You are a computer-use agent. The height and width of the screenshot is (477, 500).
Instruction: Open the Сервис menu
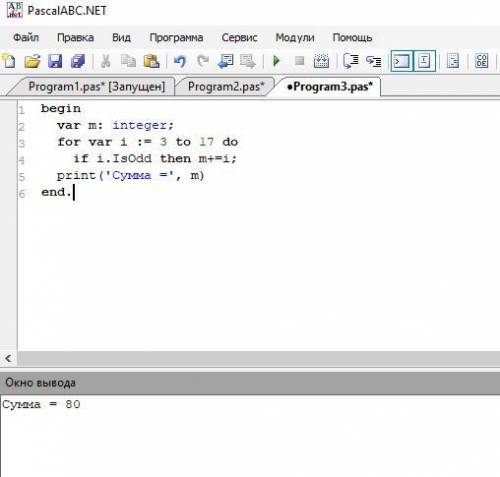coord(239,37)
